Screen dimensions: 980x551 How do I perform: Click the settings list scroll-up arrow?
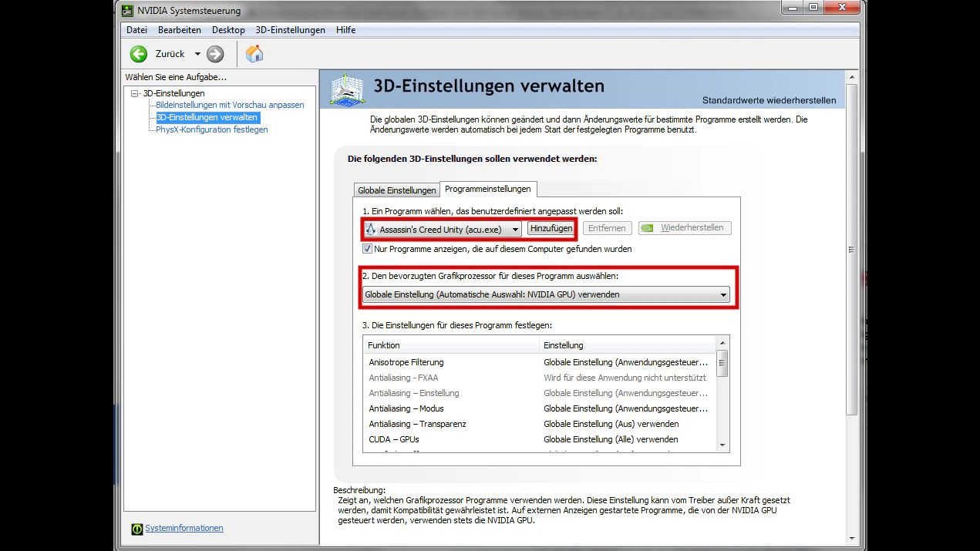[722, 343]
